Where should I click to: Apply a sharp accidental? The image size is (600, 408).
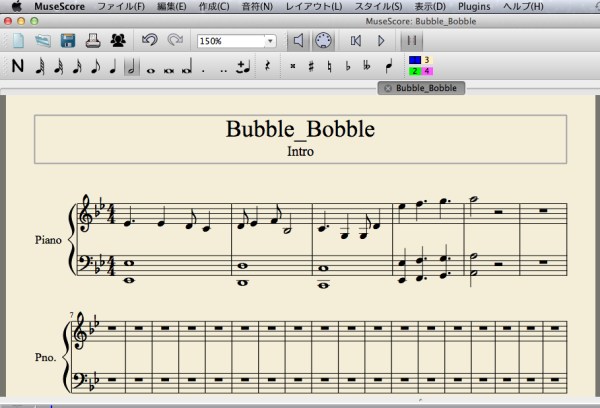pyautogui.click(x=311, y=66)
